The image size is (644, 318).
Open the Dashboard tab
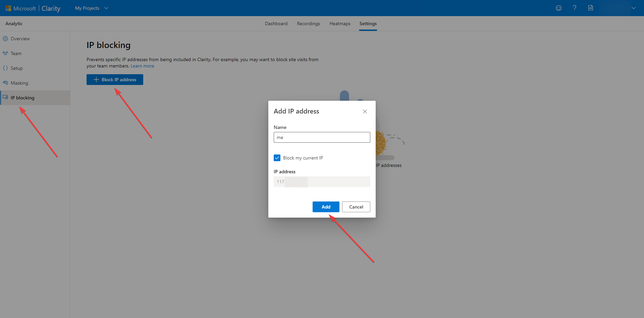pos(276,23)
